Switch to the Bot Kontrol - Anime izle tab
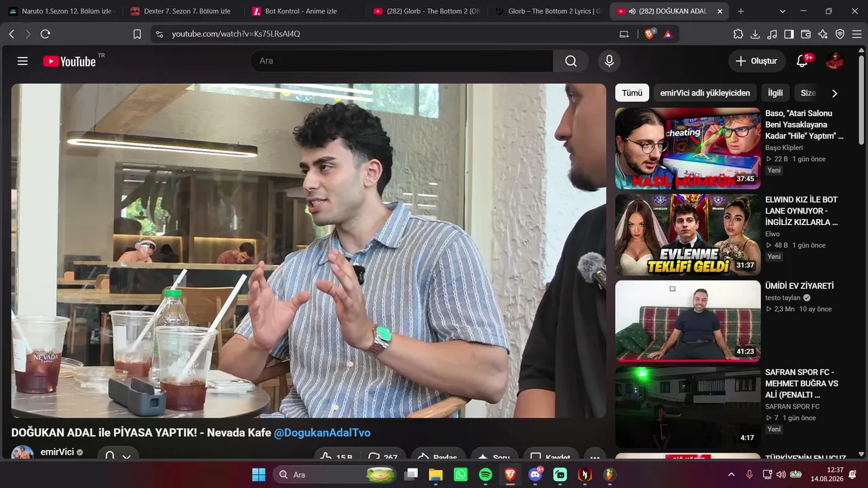 [303, 12]
